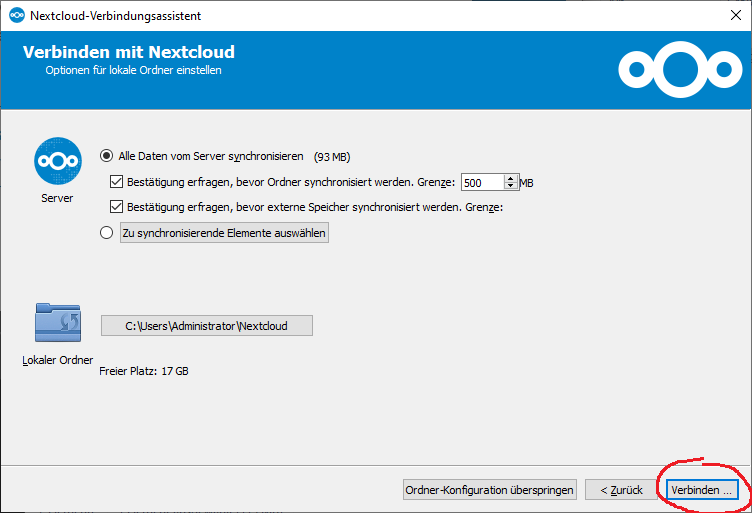Decrease the 500 MB limit with the down arrow
Image resolution: width=752 pixels, height=513 pixels.
tap(511, 186)
